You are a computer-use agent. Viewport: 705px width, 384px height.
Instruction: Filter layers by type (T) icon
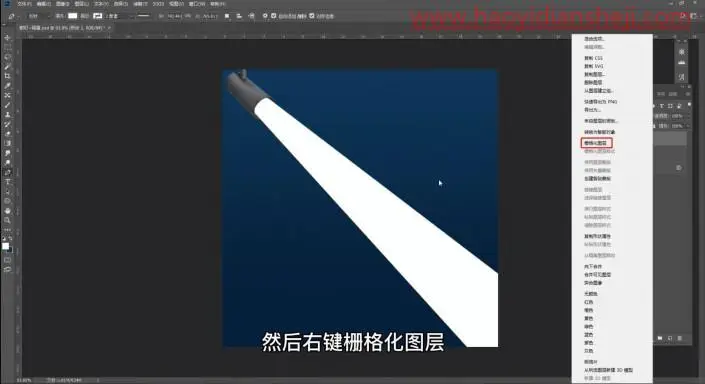tap(662, 106)
